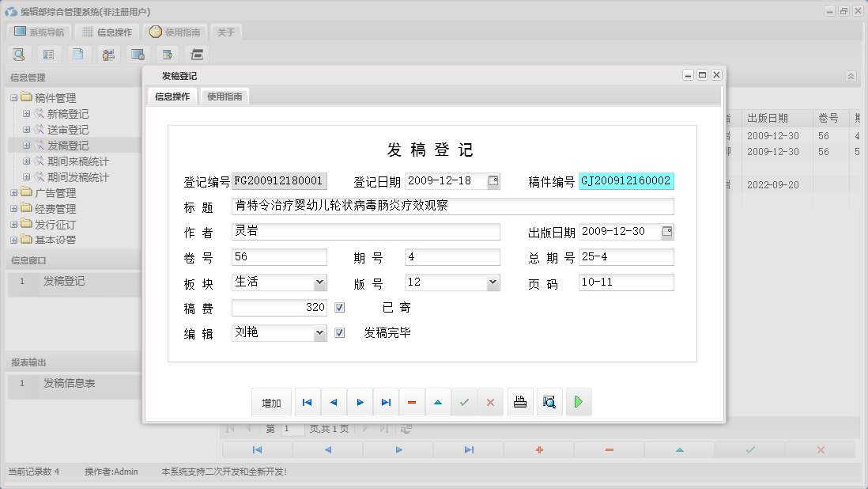This screenshot has height=489, width=868.
Task: Select the magnifier search icon in the toolbar
Action: coord(19,54)
